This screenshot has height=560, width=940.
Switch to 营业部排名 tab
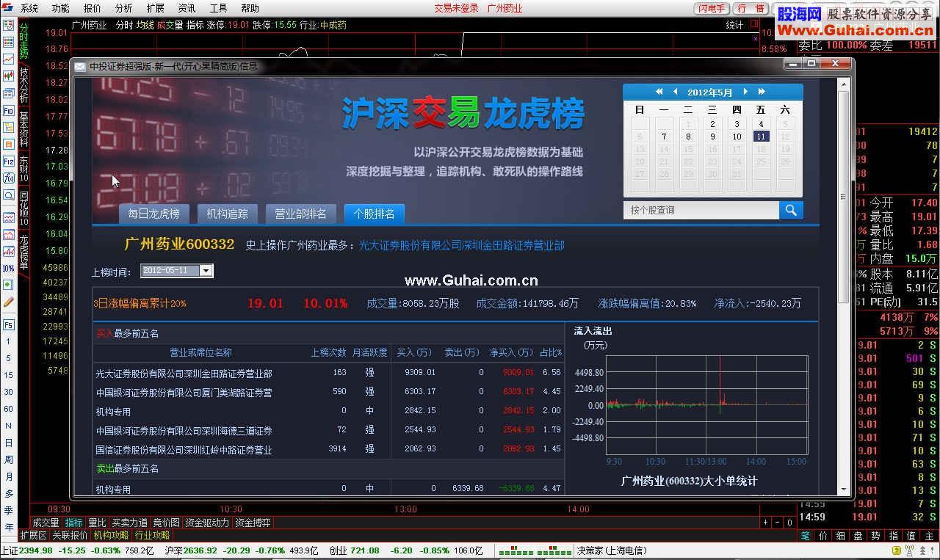click(x=300, y=214)
